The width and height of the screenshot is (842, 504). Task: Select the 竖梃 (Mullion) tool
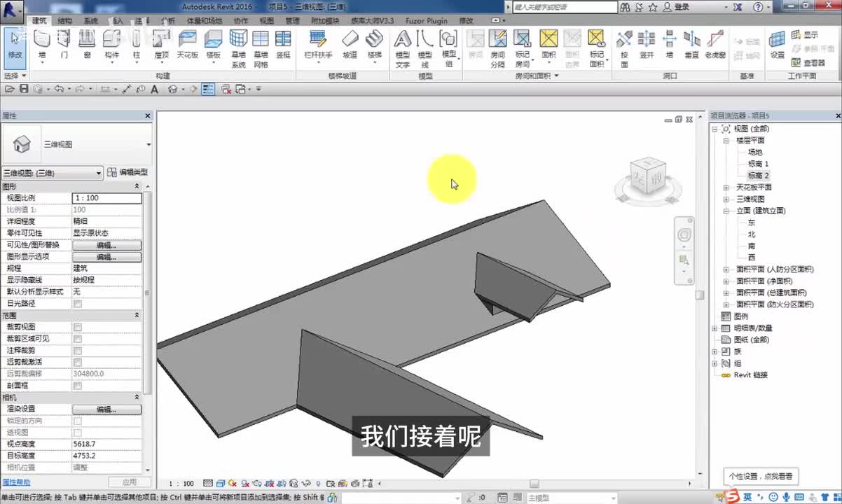283,45
